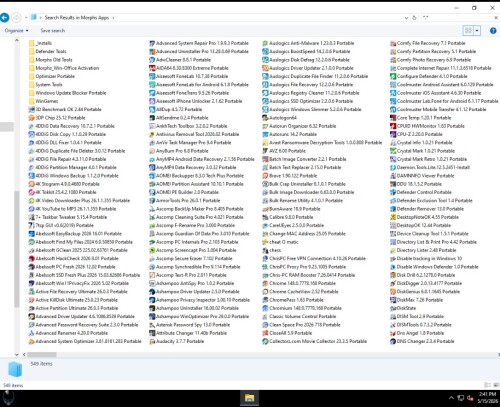Switch to details view in status bar

click(x=486, y=385)
